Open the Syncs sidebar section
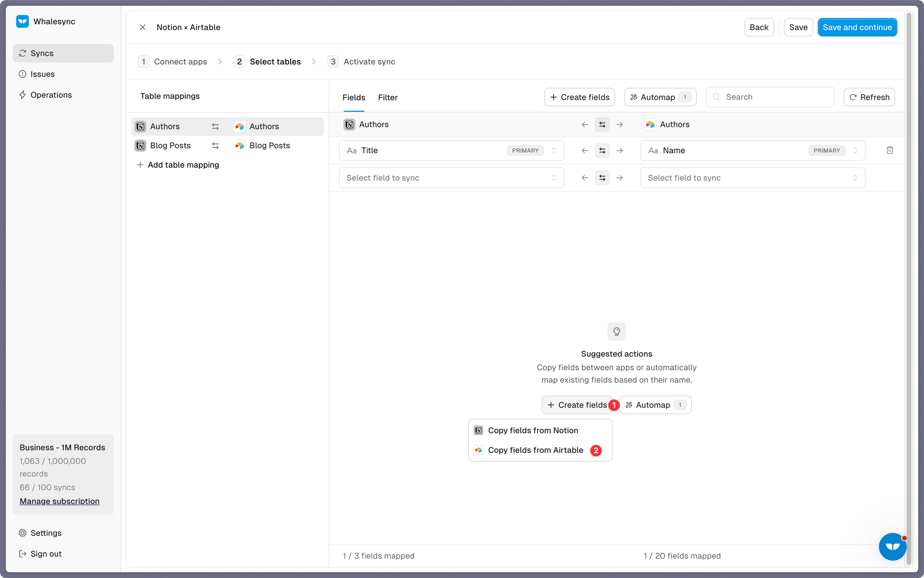Screen dimensions: 924x578 click(x=63, y=53)
